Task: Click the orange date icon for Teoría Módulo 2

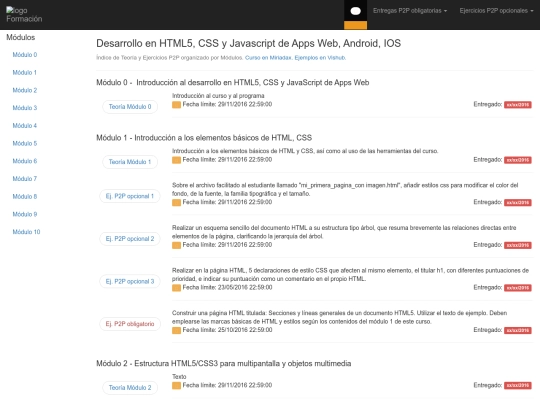Action: tap(176, 386)
